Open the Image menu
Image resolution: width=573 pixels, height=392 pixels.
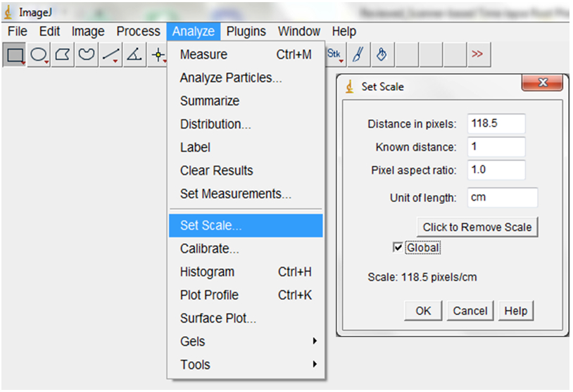88,32
